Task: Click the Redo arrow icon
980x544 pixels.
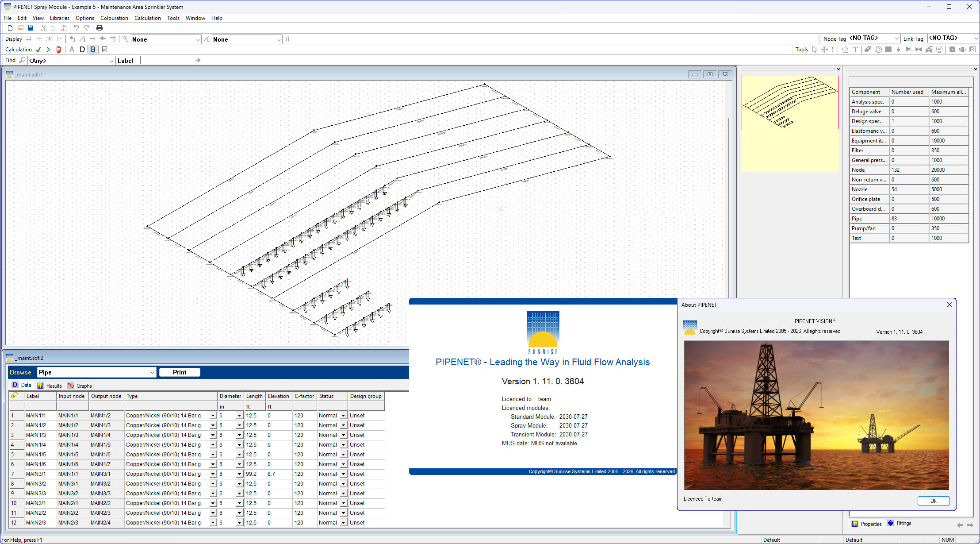Action: tap(87, 28)
